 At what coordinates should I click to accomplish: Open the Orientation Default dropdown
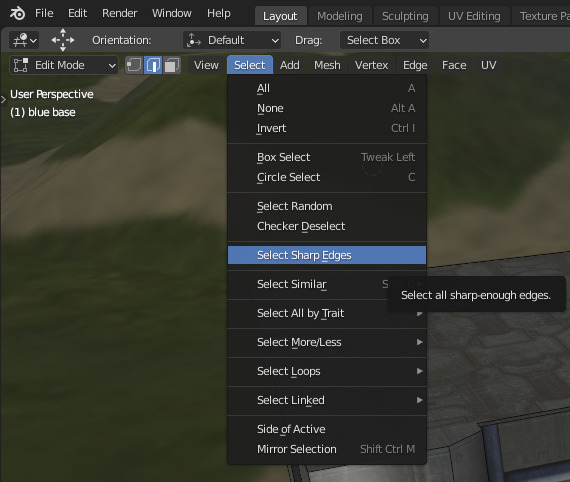coord(232,40)
